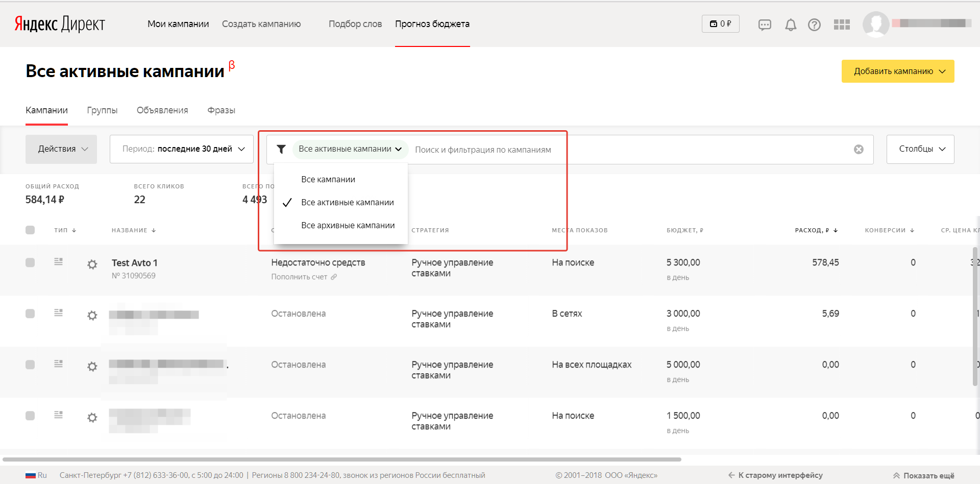Click the funnel filter icon
This screenshot has width=980, height=484.
[281, 149]
